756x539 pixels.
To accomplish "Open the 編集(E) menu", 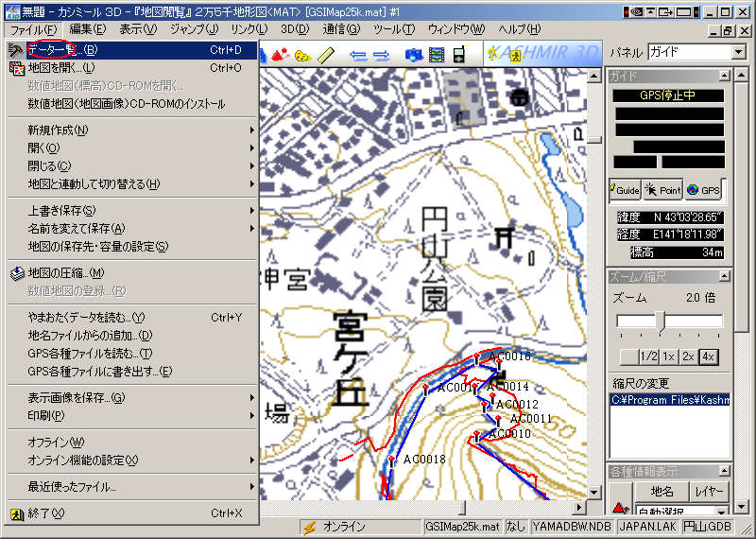I will point(87,29).
